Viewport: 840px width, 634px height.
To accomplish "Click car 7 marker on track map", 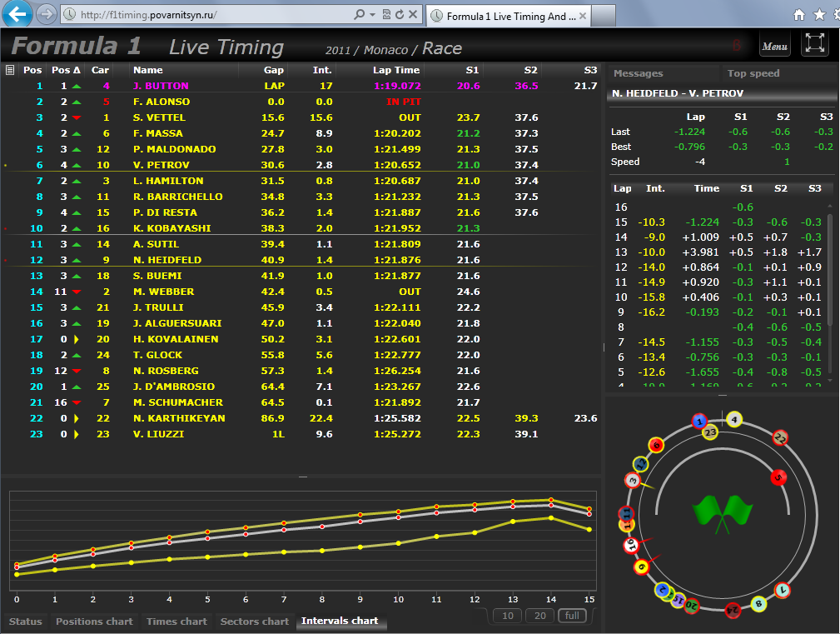I will coord(783,591).
